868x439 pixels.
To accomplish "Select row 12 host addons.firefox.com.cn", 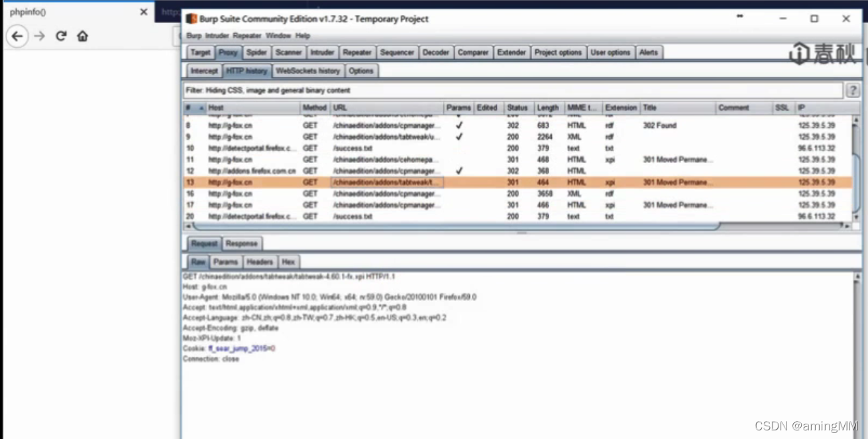I will (516, 171).
